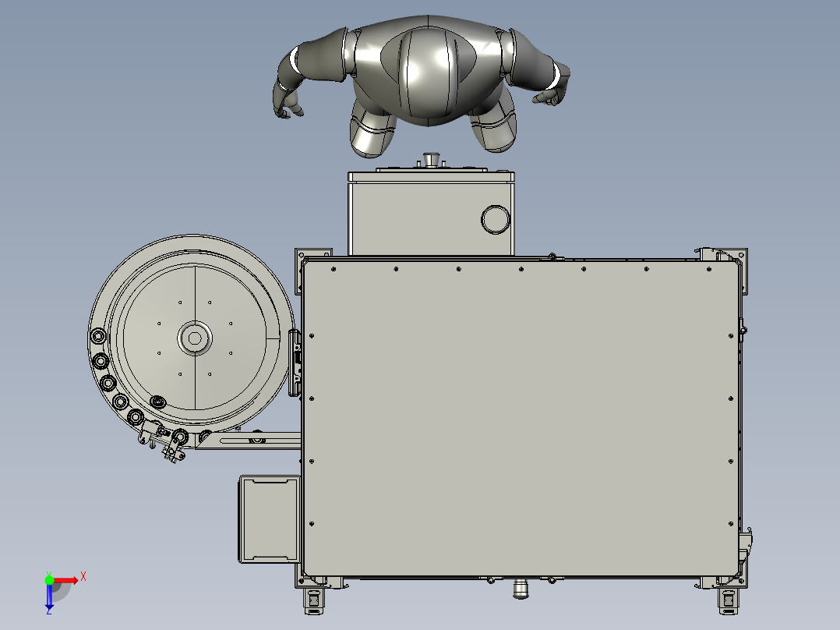Image resolution: width=840 pixels, height=630 pixels.
Task: Select the small rectangular box below the feeder track
Action: click(270, 519)
